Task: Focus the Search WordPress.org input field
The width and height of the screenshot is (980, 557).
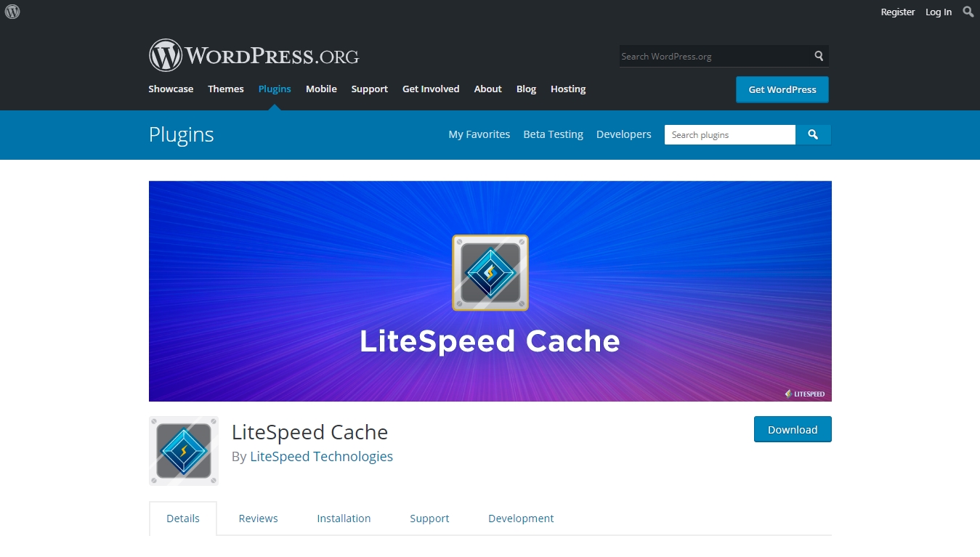Action: 716,56
